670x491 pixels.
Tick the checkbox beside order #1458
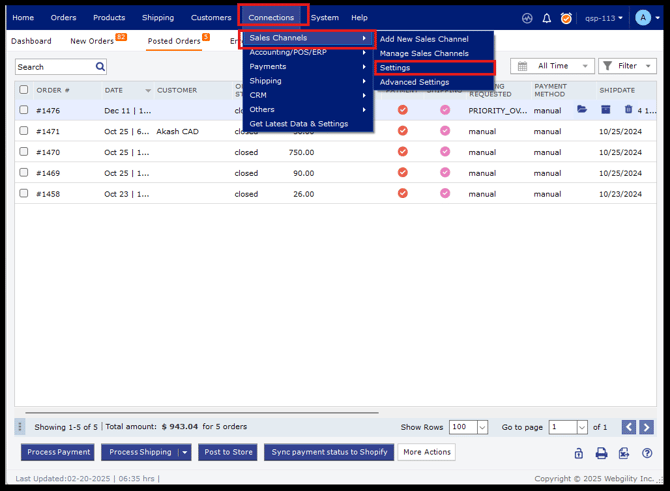coord(24,193)
